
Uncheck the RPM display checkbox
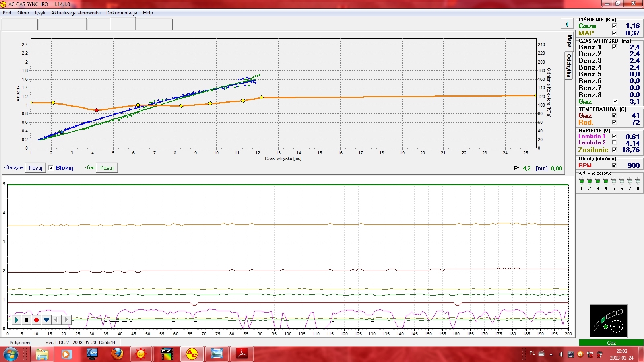pyautogui.click(x=614, y=165)
